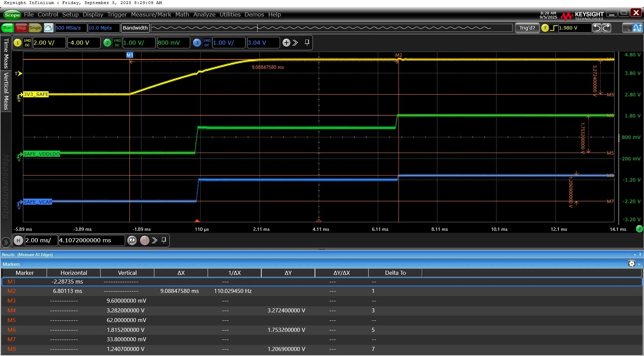Edit channel 1 scale 2.00 V/ field
The height and width of the screenshot is (356, 644).
click(x=49, y=43)
